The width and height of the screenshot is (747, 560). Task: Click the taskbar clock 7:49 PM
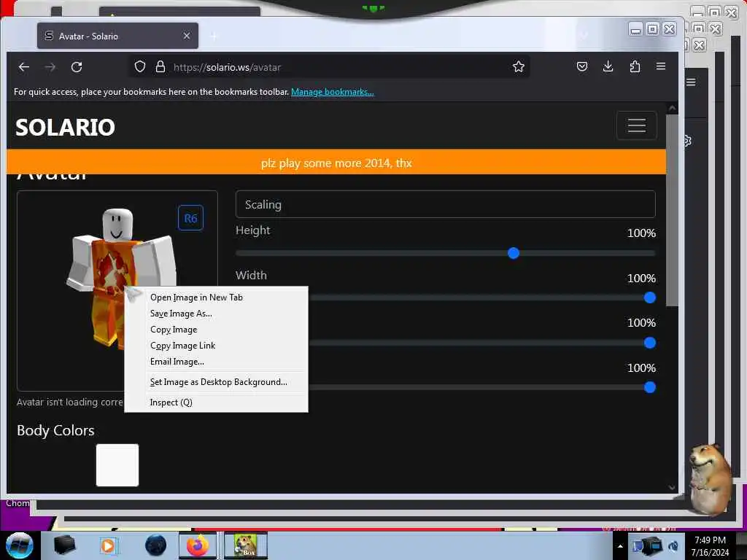[x=710, y=546]
